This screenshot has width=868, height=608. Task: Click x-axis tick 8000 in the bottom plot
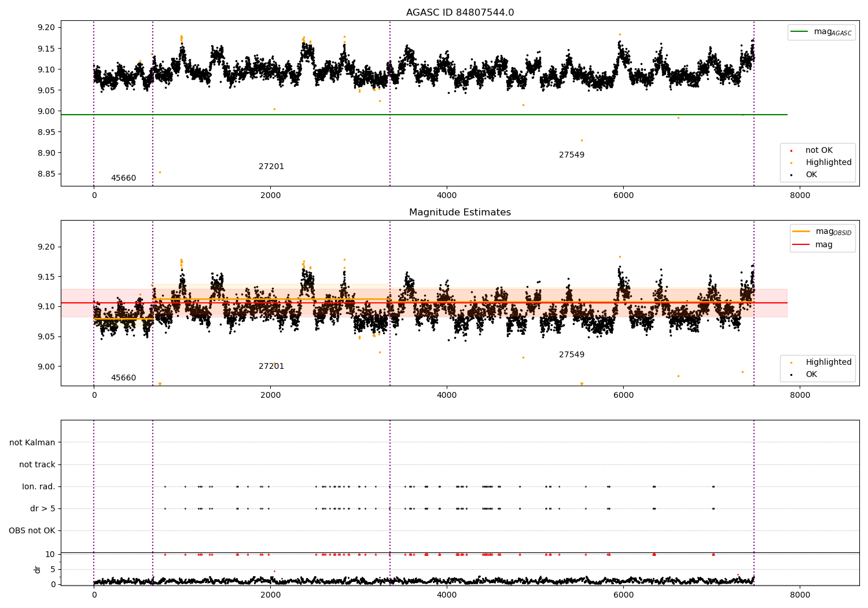800,595
